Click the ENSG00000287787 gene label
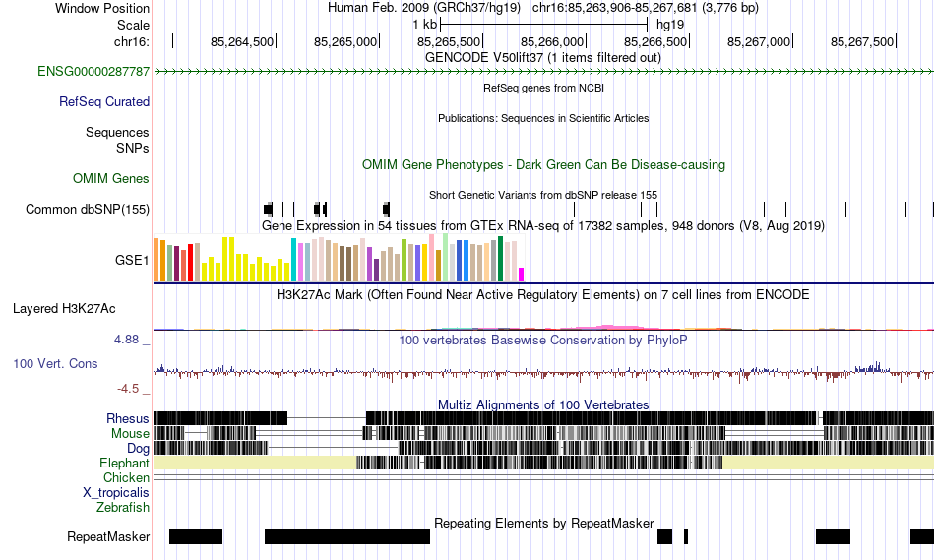 (x=93, y=72)
